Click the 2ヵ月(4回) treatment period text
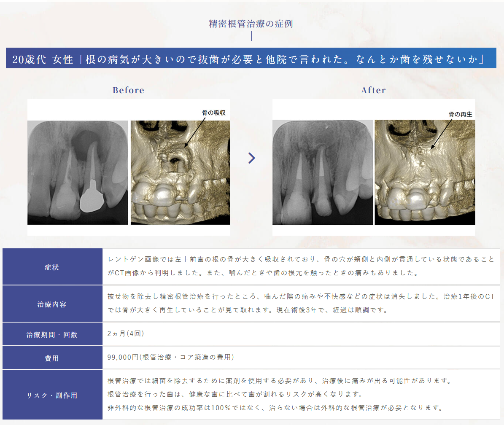The image size is (504, 425). pyautogui.click(x=126, y=334)
